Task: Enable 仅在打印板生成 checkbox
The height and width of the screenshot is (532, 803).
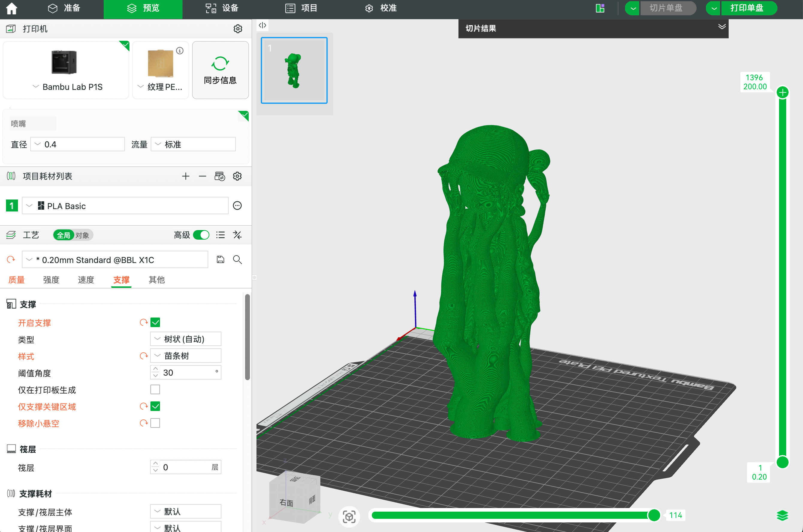Action: pyautogui.click(x=155, y=389)
